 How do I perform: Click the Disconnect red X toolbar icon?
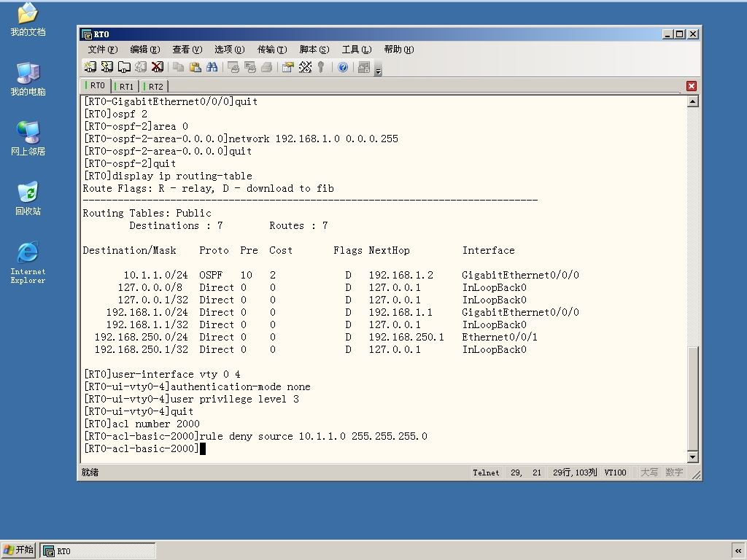(158, 67)
